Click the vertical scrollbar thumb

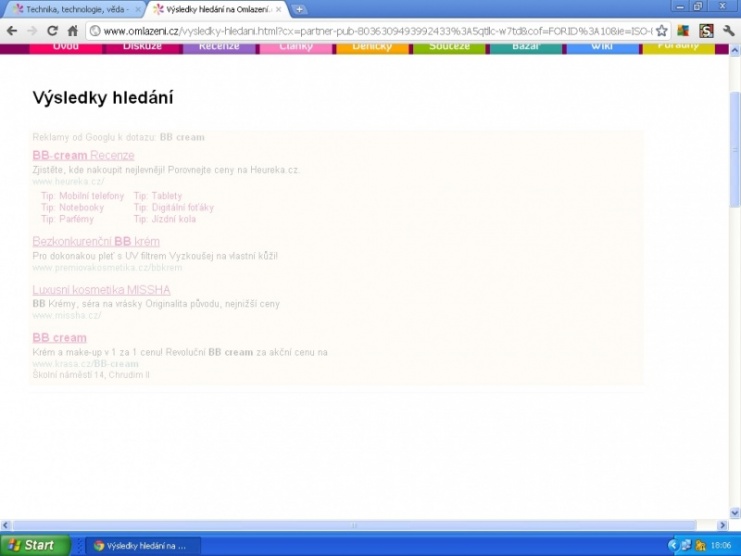click(x=735, y=150)
